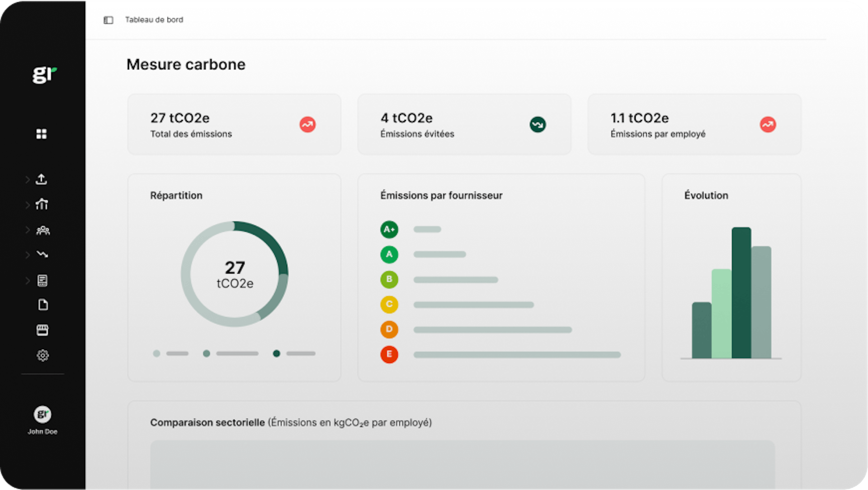Click the gr logo at sidebar top

(45, 75)
